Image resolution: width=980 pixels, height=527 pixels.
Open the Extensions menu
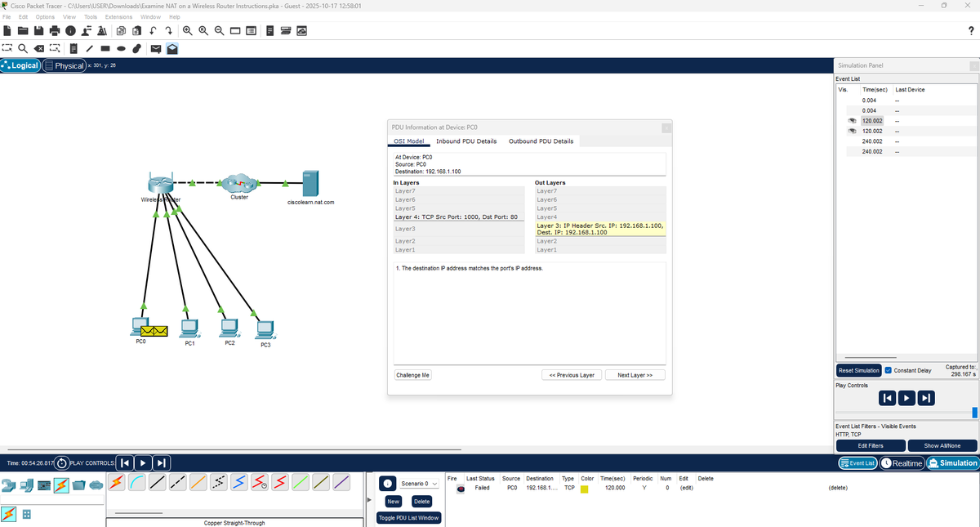coord(118,17)
